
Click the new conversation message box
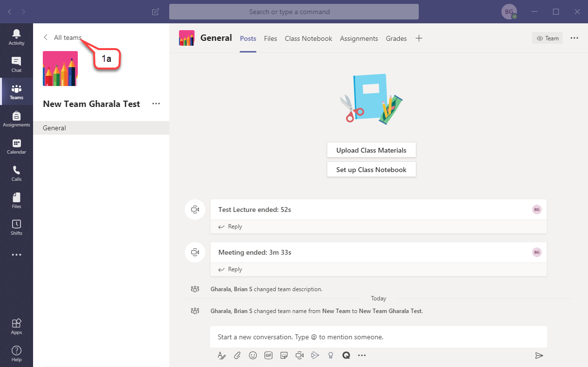tap(378, 337)
